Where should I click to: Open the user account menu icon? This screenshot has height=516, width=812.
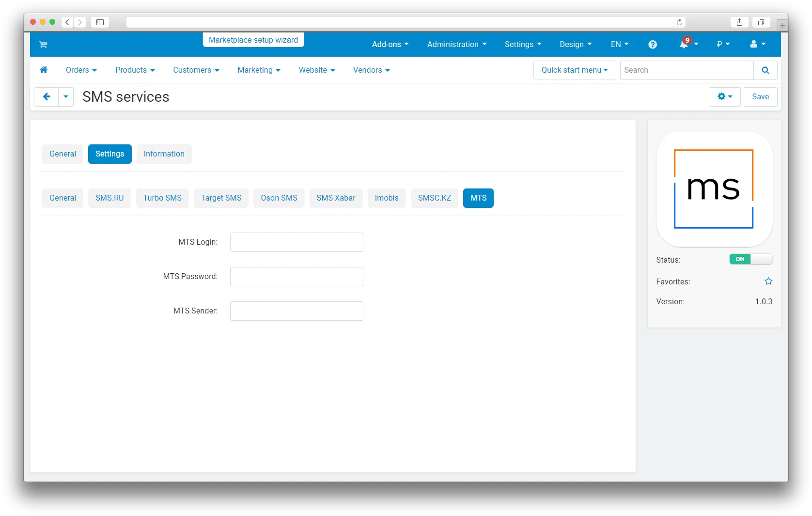click(758, 44)
